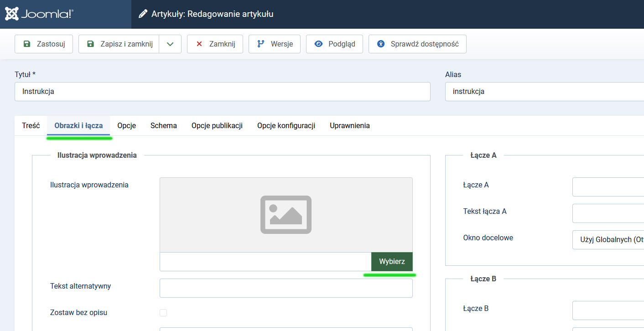This screenshot has width=644, height=331.
Task: Click the Łącze B input field
Action: (x=608, y=310)
